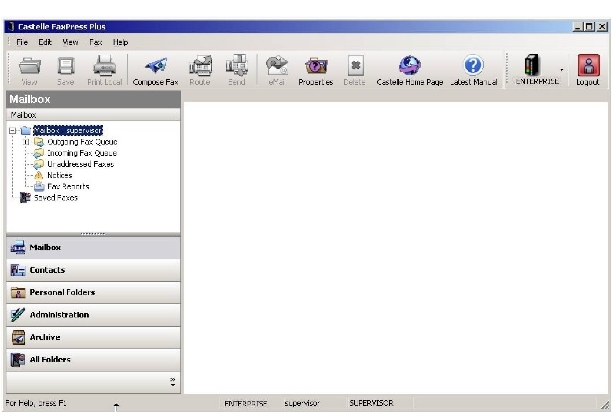Click the Saved Faxes icon
The height and width of the screenshot is (416, 615).
tap(25, 197)
